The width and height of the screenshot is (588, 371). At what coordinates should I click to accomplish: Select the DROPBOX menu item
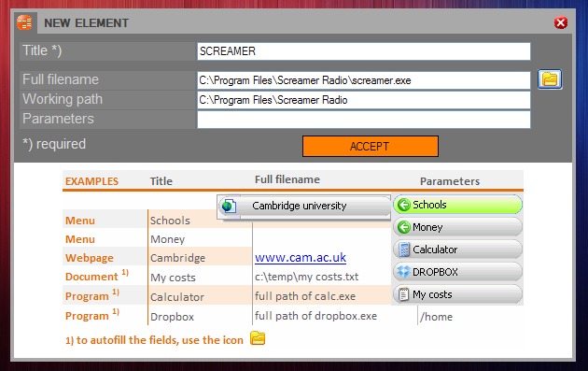click(457, 272)
